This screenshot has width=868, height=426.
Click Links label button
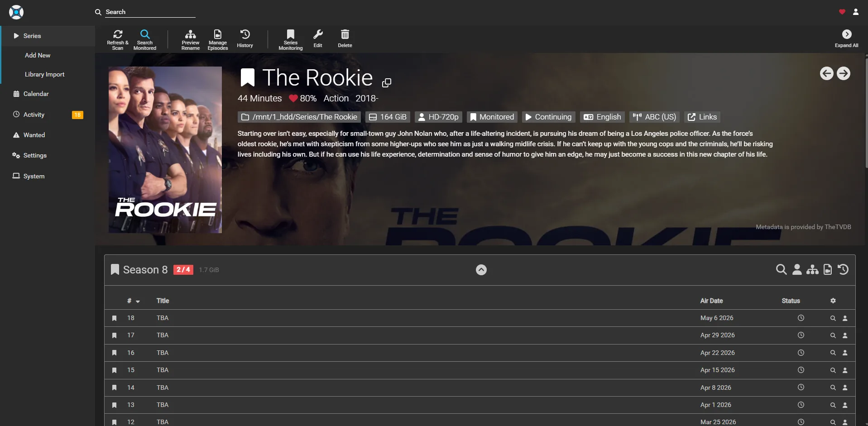pos(702,117)
